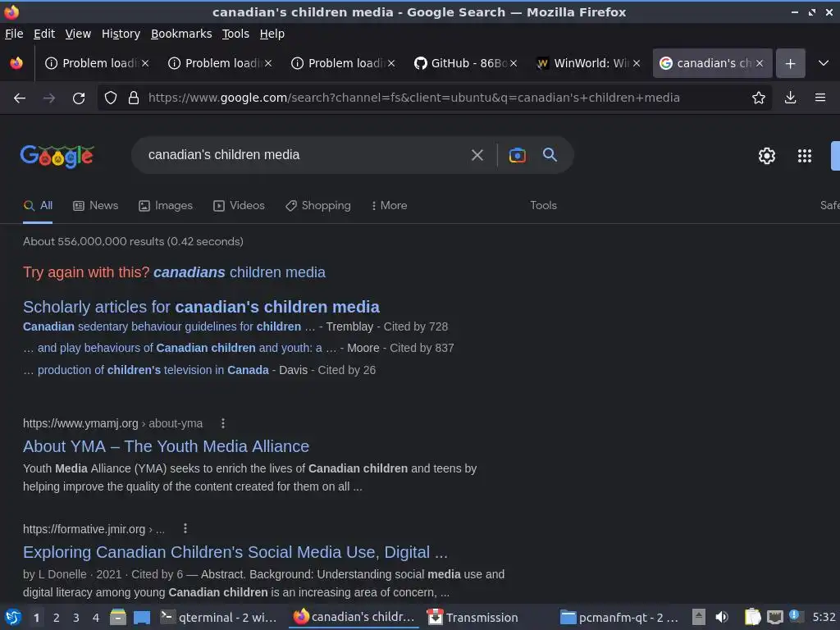Filter results by Shopping

(318, 206)
